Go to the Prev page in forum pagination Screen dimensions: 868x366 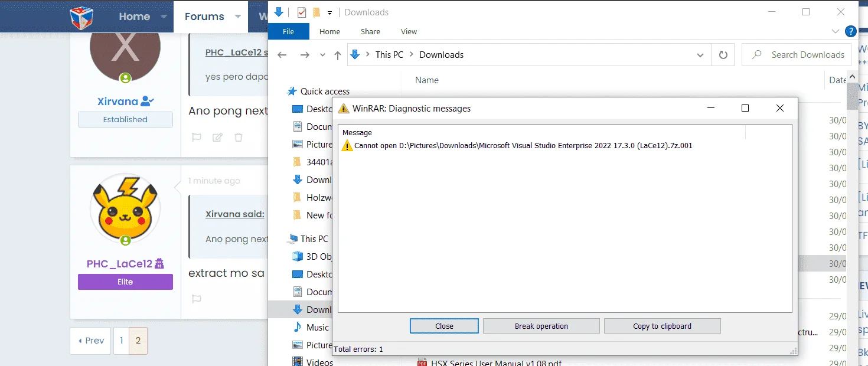coord(91,341)
